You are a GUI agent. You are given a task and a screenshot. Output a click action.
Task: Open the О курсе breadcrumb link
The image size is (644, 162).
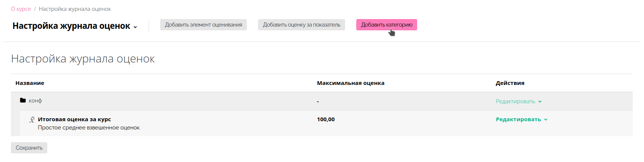(x=21, y=9)
